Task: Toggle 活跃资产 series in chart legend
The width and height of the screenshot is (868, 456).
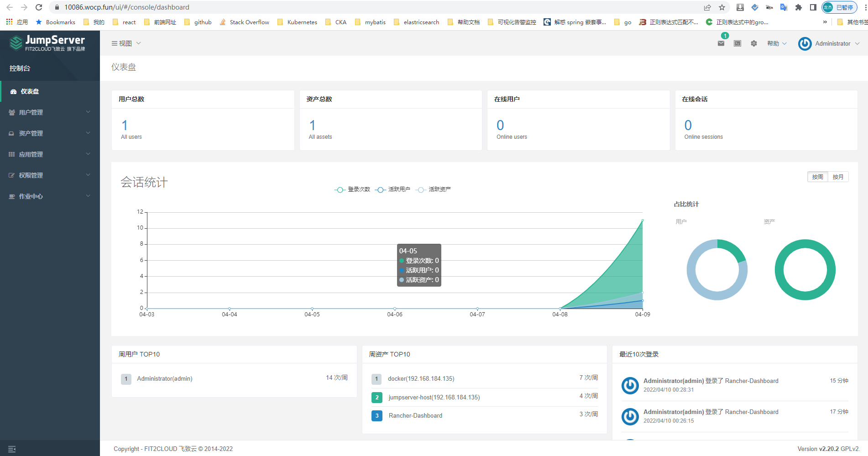Action: coord(433,189)
